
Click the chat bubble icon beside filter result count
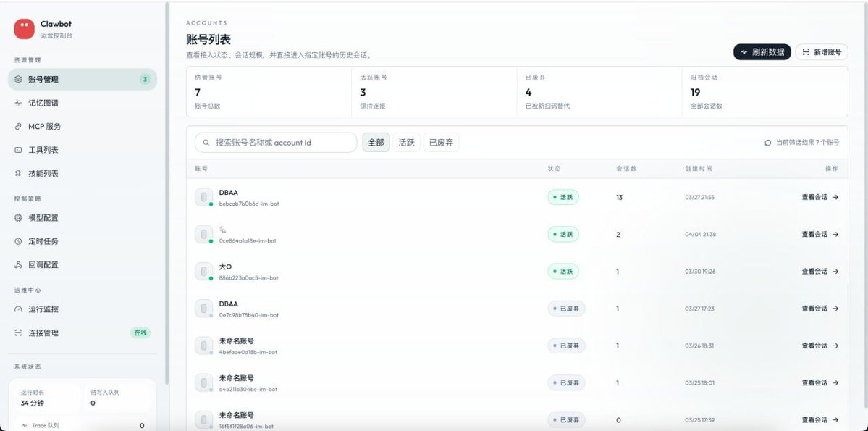tap(768, 143)
